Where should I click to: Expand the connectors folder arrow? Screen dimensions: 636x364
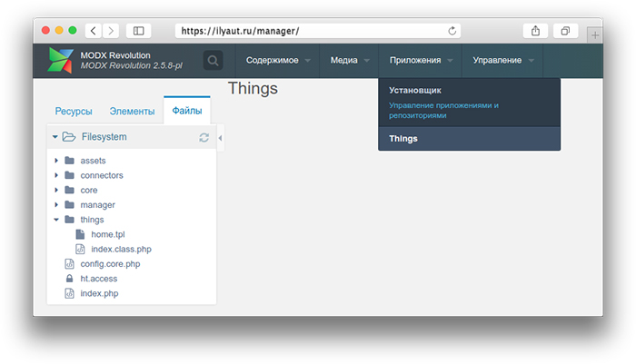click(57, 175)
